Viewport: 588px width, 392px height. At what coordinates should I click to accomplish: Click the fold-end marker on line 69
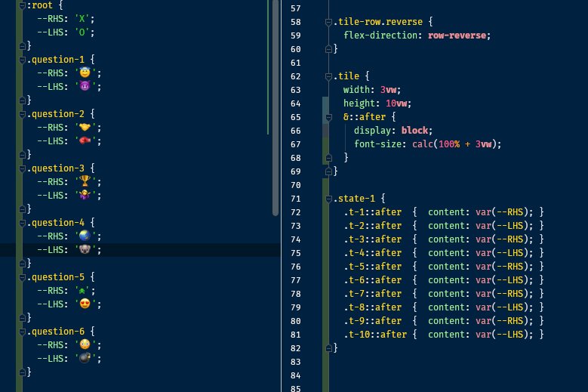coord(328,171)
